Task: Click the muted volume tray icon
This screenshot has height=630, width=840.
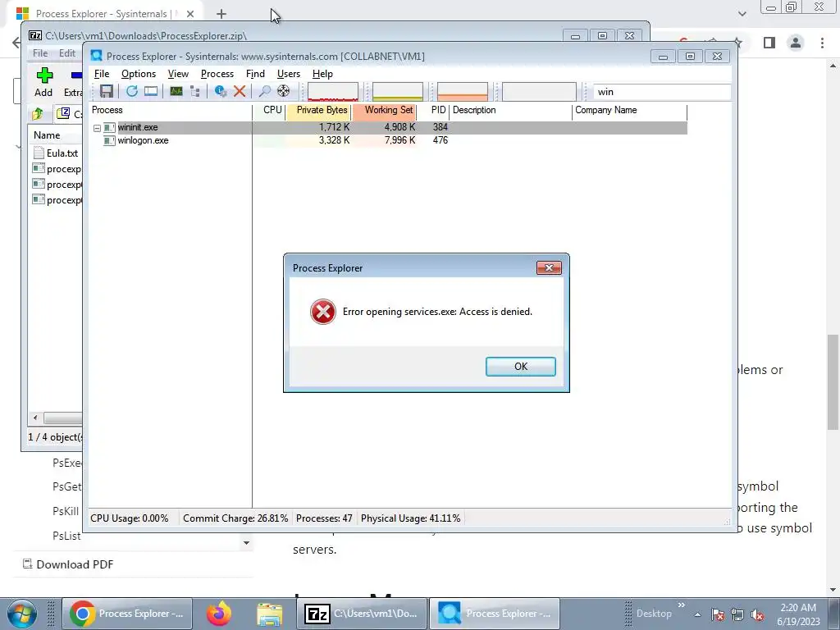Action: 757,615
